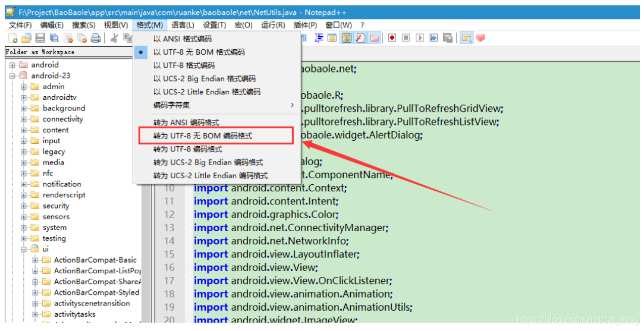This screenshot has height=331, width=644.
Task: Expand the connectivity folder node
Action: (x=24, y=119)
